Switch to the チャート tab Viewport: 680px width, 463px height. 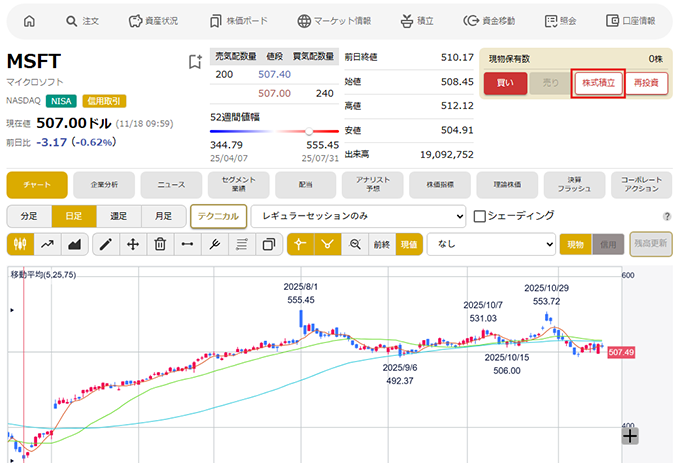coord(37,185)
